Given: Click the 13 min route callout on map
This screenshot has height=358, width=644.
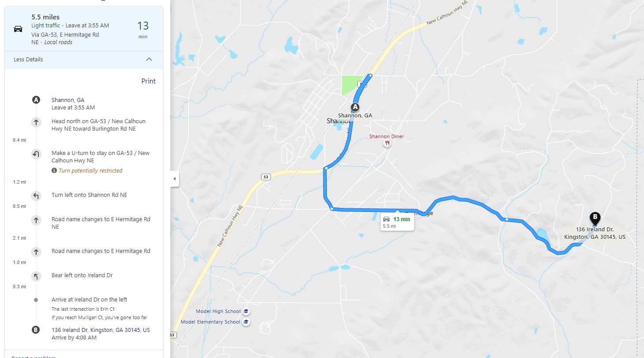Looking at the screenshot, I should (x=397, y=222).
